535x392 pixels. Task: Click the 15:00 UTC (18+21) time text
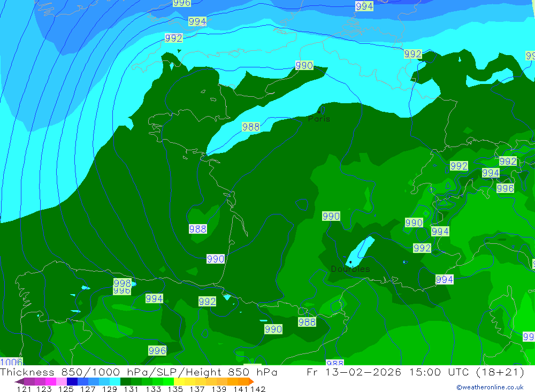tap(467, 372)
